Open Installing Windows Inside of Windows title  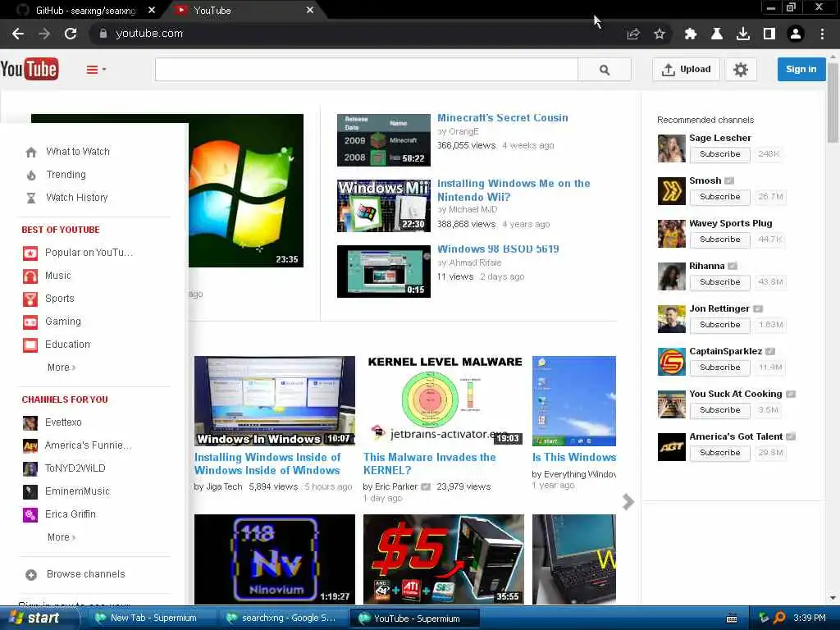[267, 464]
